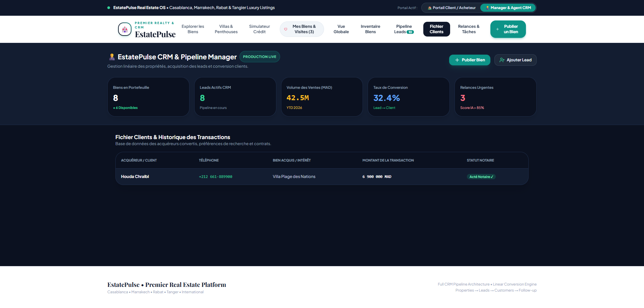Click the plus icon in Publier un Bien
The height and width of the screenshot is (308, 644).
tap(497, 29)
